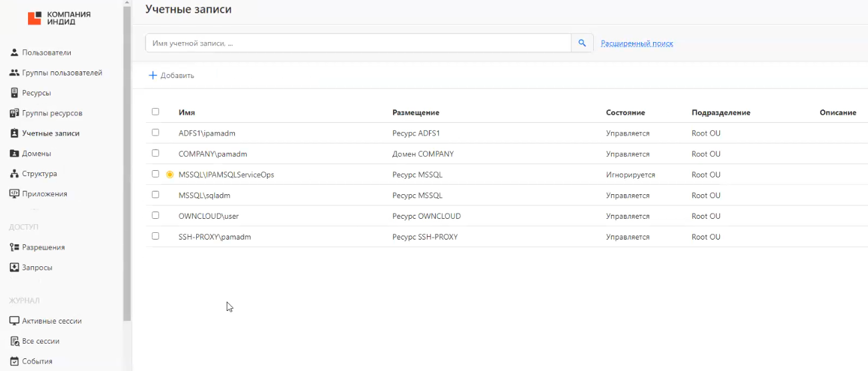Open the Permissions menu item

click(43, 248)
